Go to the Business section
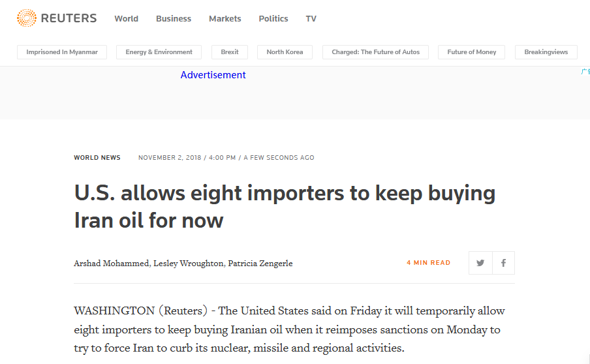This screenshot has height=364, width=590. [x=174, y=19]
